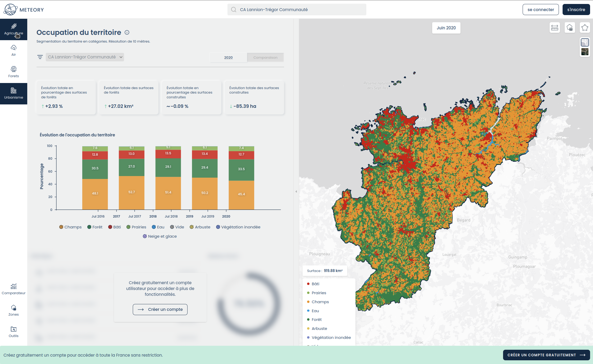The image size is (593, 364).
Task: Open the Zones panel in the sidebar
Action: pos(13,310)
